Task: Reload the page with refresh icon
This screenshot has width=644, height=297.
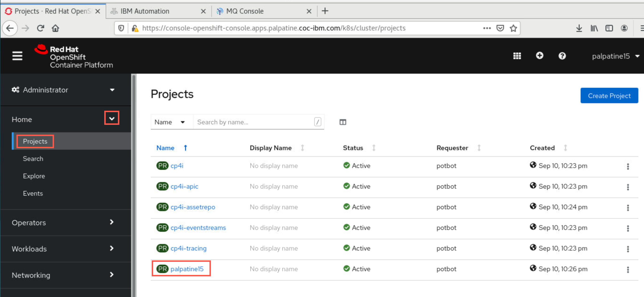Action: [40, 28]
